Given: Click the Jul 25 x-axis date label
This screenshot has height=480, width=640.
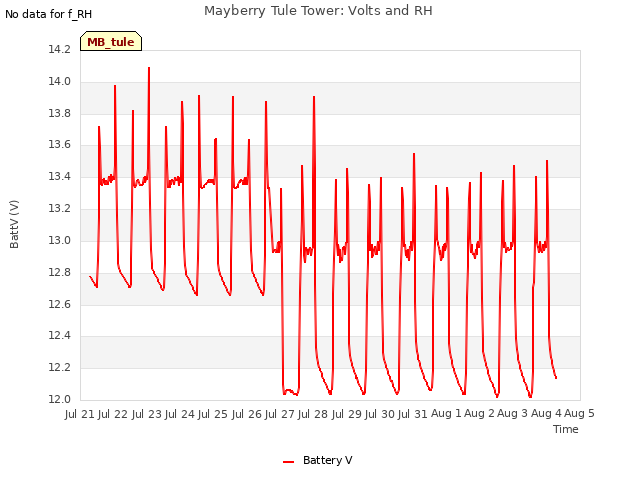Looking at the screenshot, I should pyautogui.click(x=213, y=414).
